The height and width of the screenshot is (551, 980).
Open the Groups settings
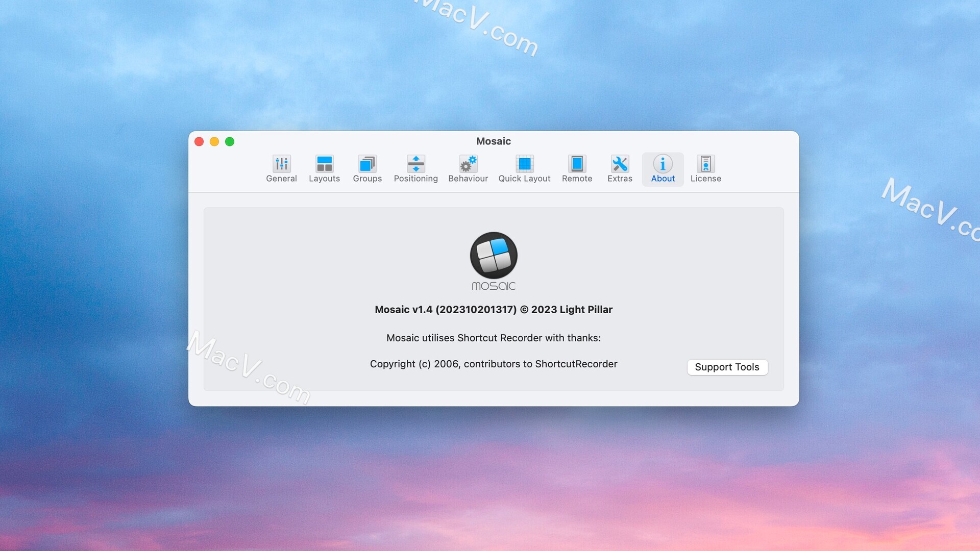point(367,169)
